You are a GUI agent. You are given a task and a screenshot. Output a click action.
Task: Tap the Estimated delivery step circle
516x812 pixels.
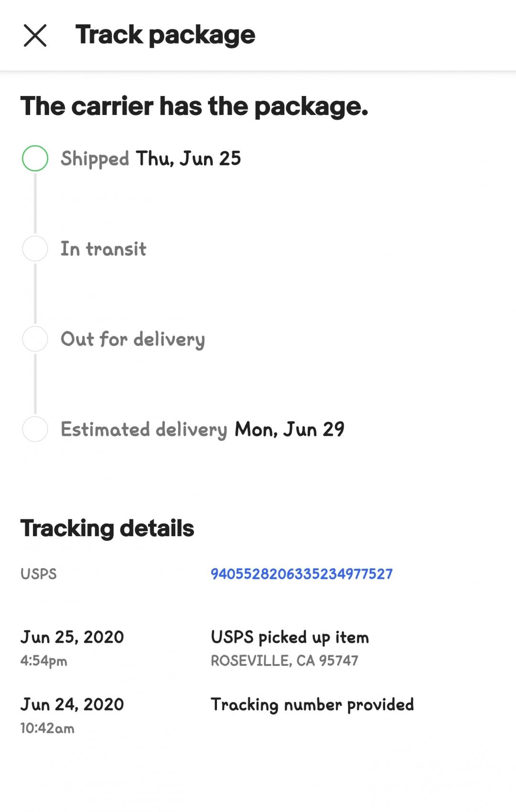point(35,429)
